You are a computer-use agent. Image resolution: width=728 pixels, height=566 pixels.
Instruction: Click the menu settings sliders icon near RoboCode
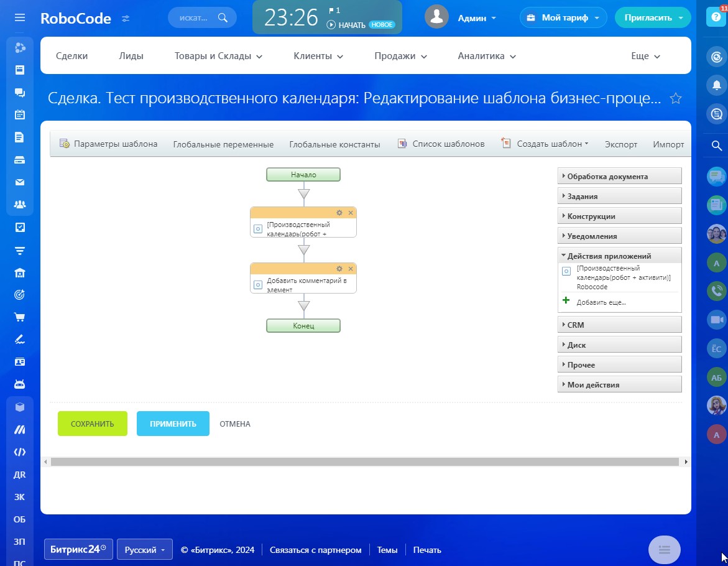(126, 19)
